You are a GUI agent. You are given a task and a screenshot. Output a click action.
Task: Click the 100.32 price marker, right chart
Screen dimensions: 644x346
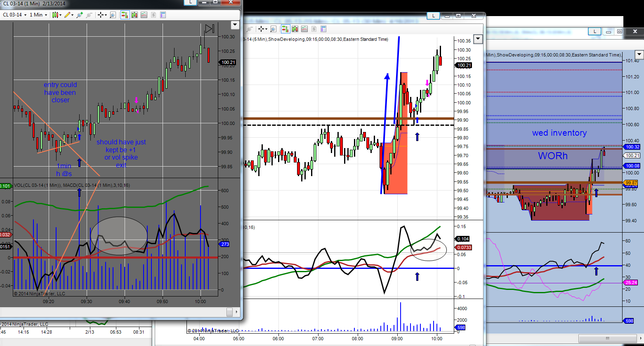click(x=632, y=147)
